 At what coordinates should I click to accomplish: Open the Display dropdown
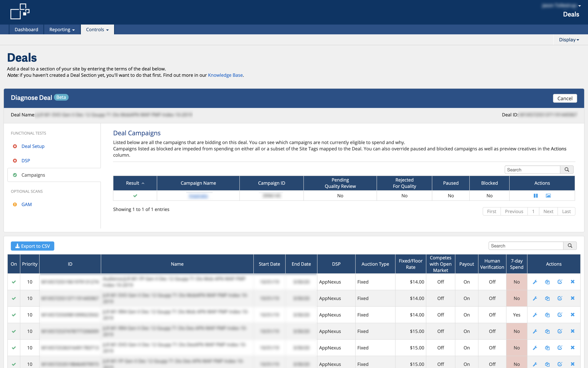tap(569, 40)
